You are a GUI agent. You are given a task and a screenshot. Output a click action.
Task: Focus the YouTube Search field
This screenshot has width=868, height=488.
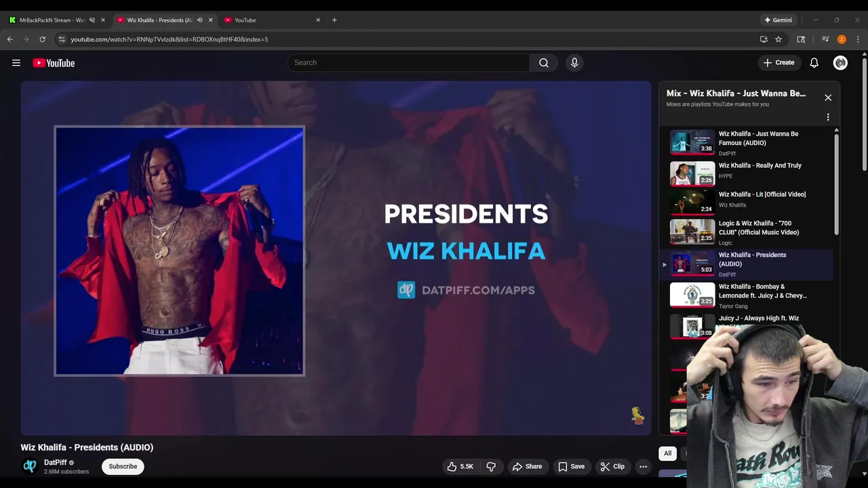tap(409, 62)
